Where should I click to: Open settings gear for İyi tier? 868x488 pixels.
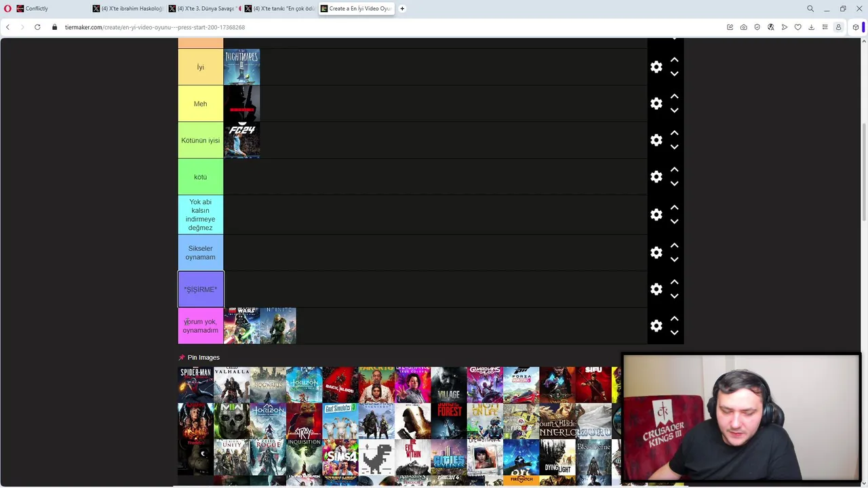[x=656, y=67]
